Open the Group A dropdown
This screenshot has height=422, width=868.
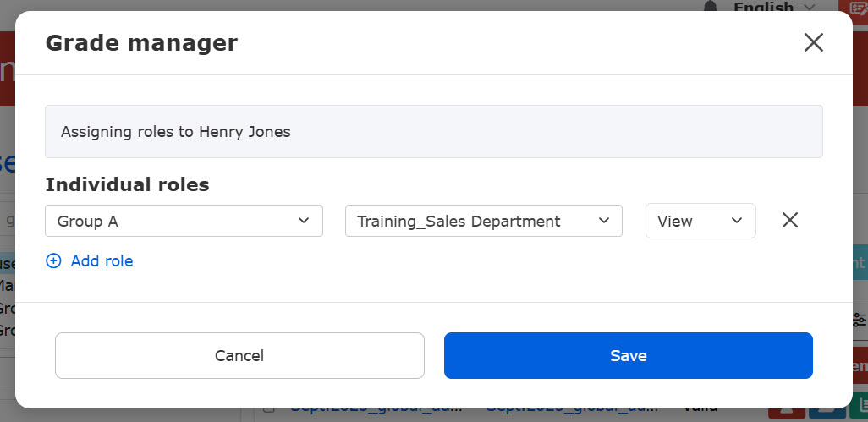point(184,221)
